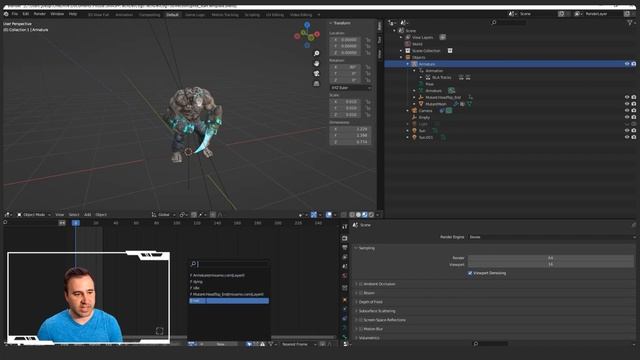
Task: Click the blue Z axis on navigation gizmo
Action: coord(307,25)
